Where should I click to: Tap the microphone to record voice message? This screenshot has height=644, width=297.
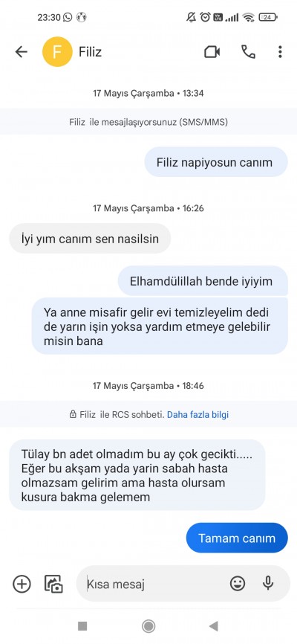(268, 584)
